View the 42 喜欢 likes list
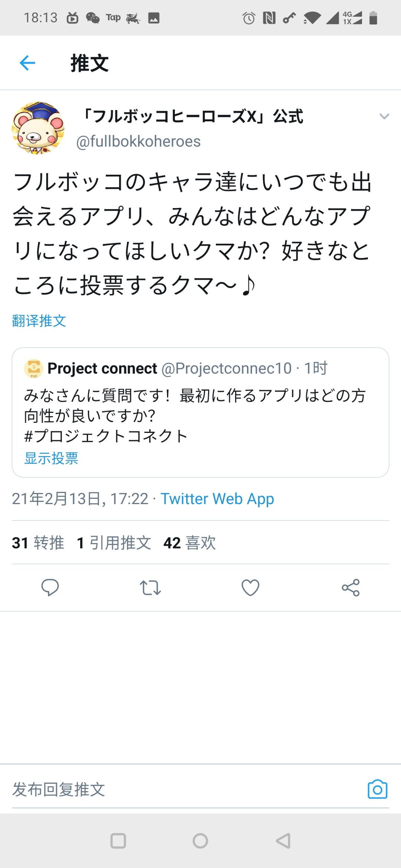This screenshot has width=401, height=868. pos(190,543)
